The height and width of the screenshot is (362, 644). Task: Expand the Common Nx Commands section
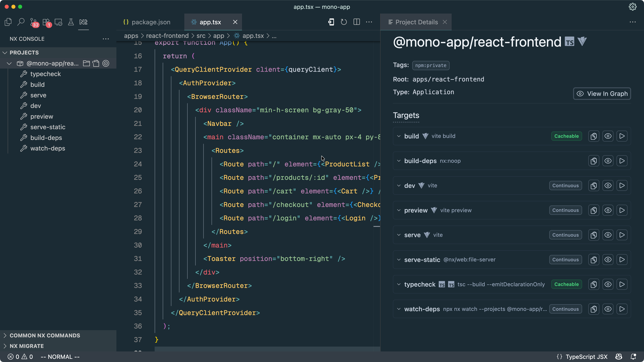pos(45,336)
